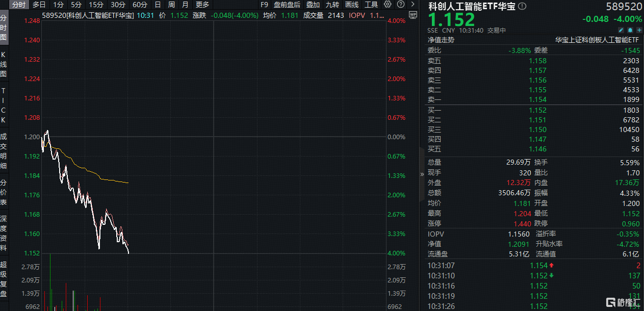The width and height of the screenshot is (644, 311).
Task: Select 卖五 price 1.158
Action: coord(537,61)
